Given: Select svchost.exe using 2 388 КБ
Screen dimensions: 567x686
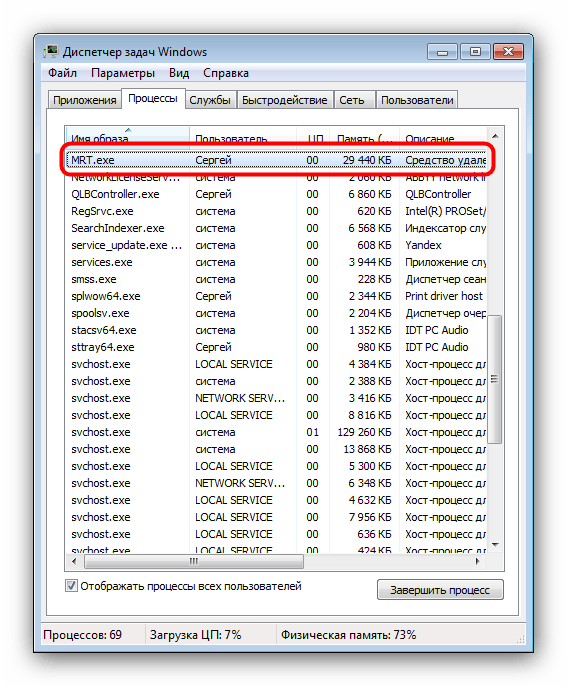Looking at the screenshot, I should 276,382.
